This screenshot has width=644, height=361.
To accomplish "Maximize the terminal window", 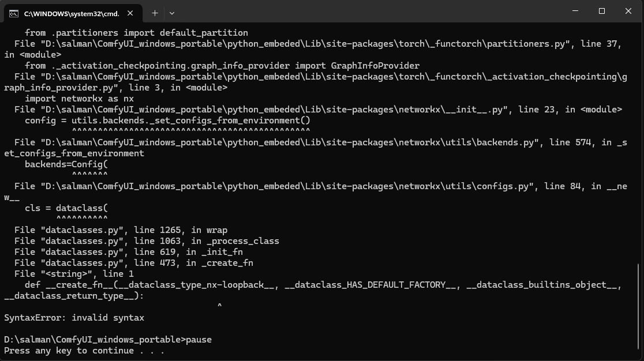I will [x=602, y=12].
